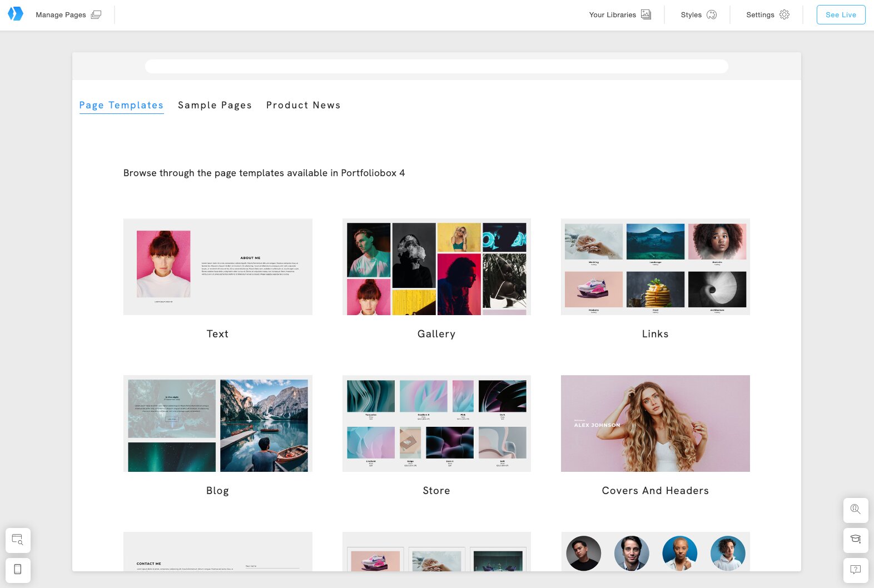Select the Blog template thumbnail
The width and height of the screenshot is (874, 588).
218,423
